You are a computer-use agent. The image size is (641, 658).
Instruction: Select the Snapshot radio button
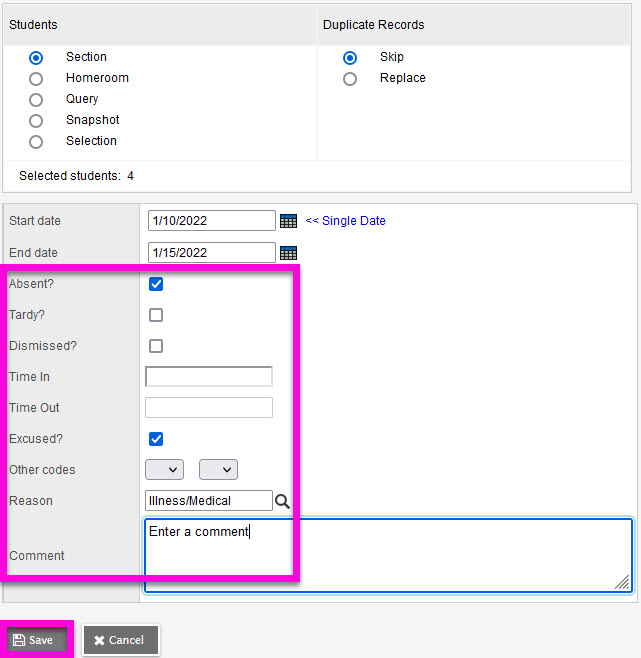tap(36, 121)
